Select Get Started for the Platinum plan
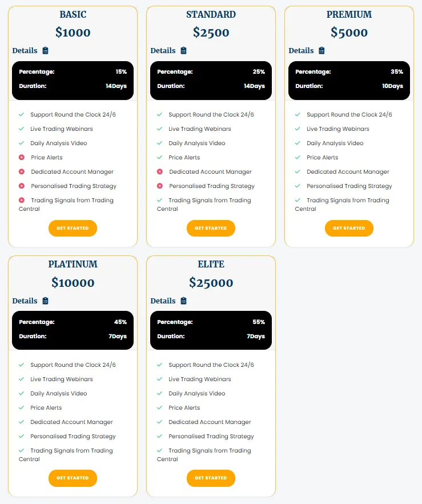Viewport: 422px width, 504px height. [x=73, y=478]
